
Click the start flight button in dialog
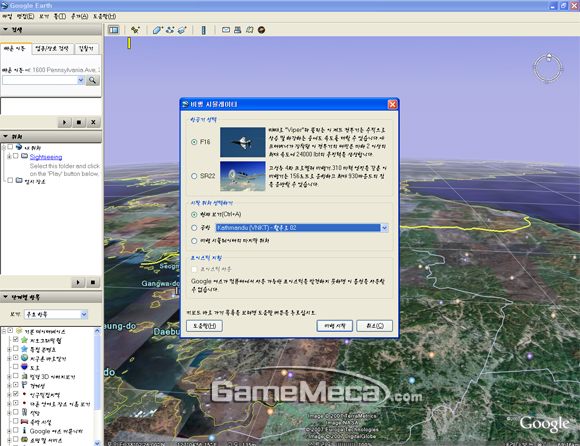pos(335,326)
